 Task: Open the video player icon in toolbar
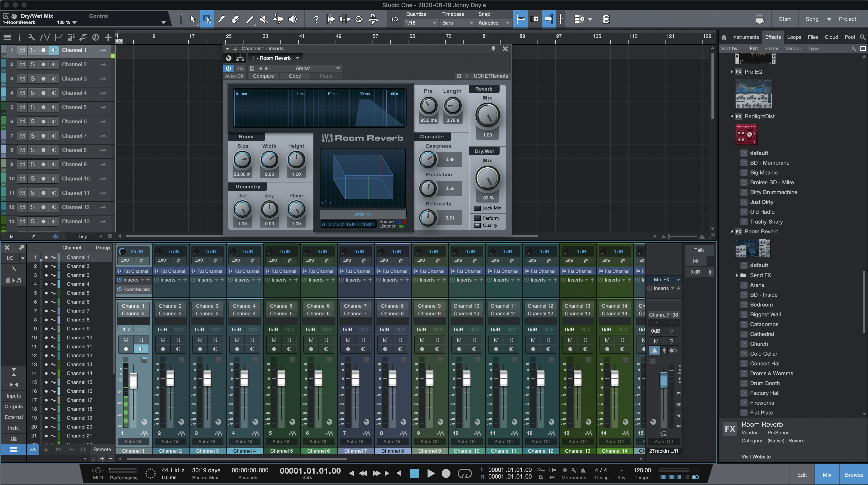(x=606, y=19)
